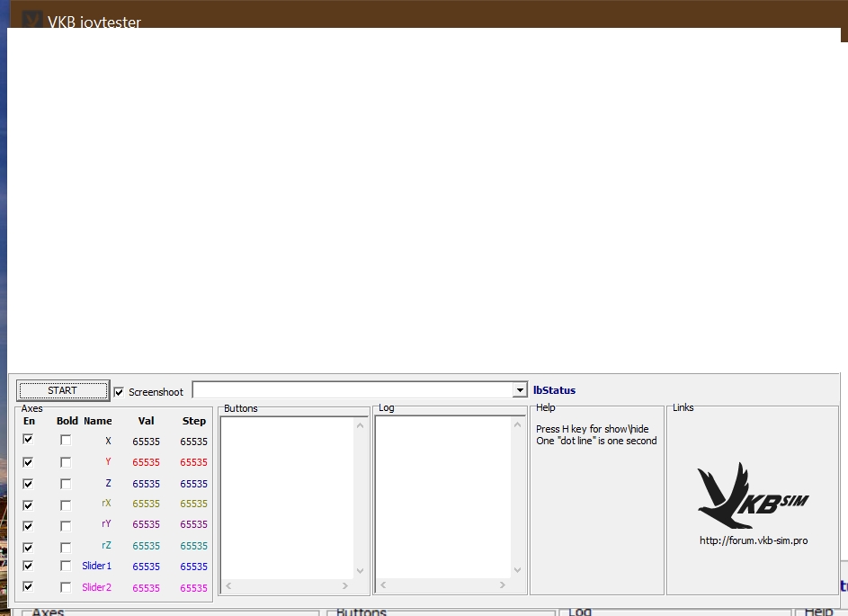Toggle the Screenshoot checkbox
The height and width of the screenshot is (616, 848).
tap(119, 392)
